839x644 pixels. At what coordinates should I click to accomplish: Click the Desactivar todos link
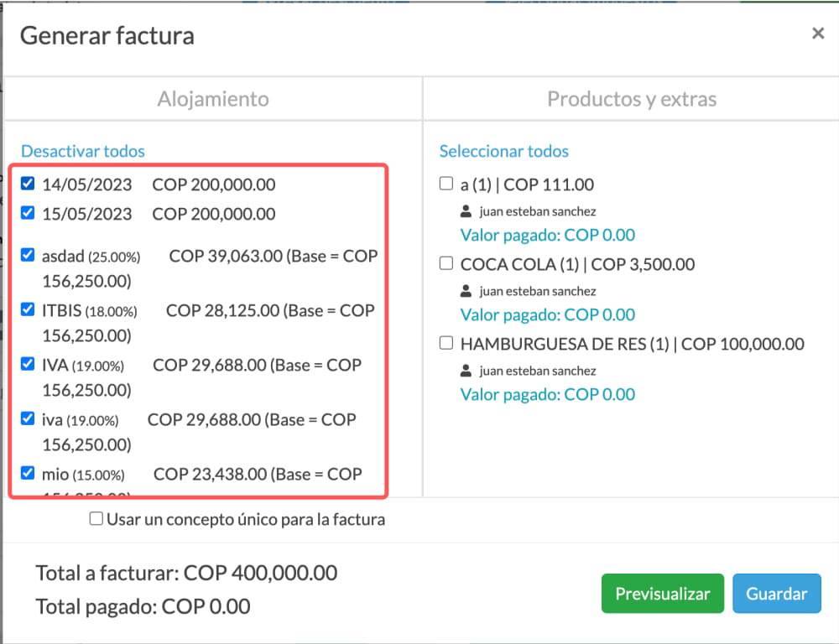click(x=83, y=152)
